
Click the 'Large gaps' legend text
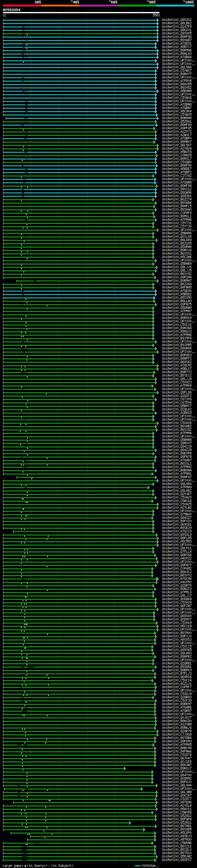pos(13,866)
